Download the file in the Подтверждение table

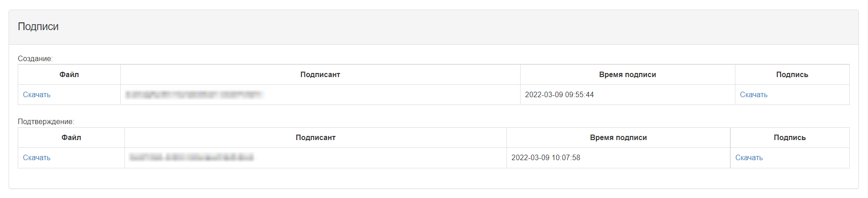click(x=36, y=157)
